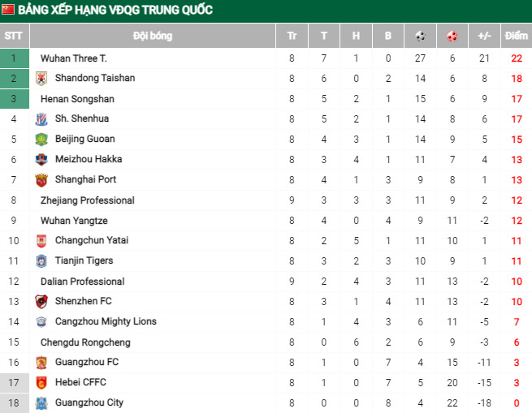Click the Điểm column header

point(516,37)
